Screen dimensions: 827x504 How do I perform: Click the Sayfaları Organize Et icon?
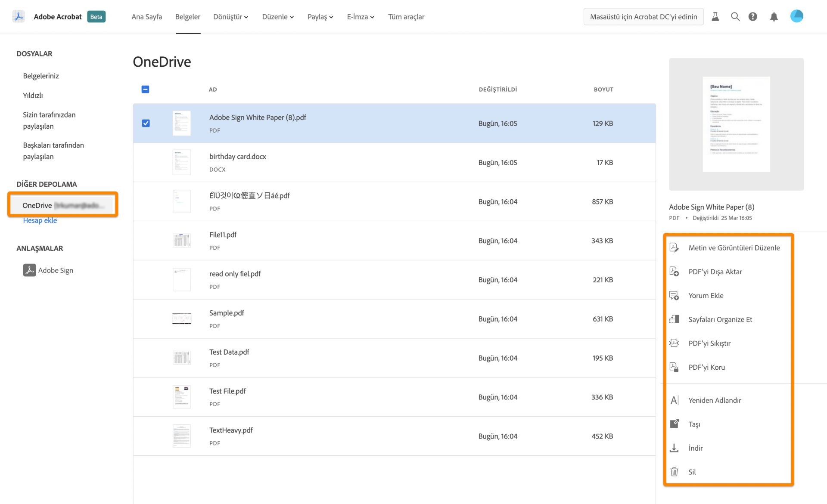tap(674, 319)
